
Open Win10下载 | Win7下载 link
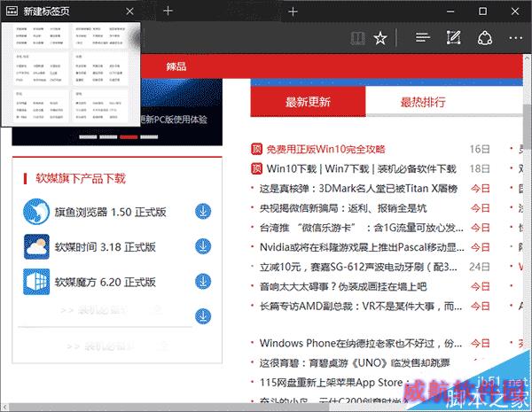pyautogui.click(x=362, y=168)
